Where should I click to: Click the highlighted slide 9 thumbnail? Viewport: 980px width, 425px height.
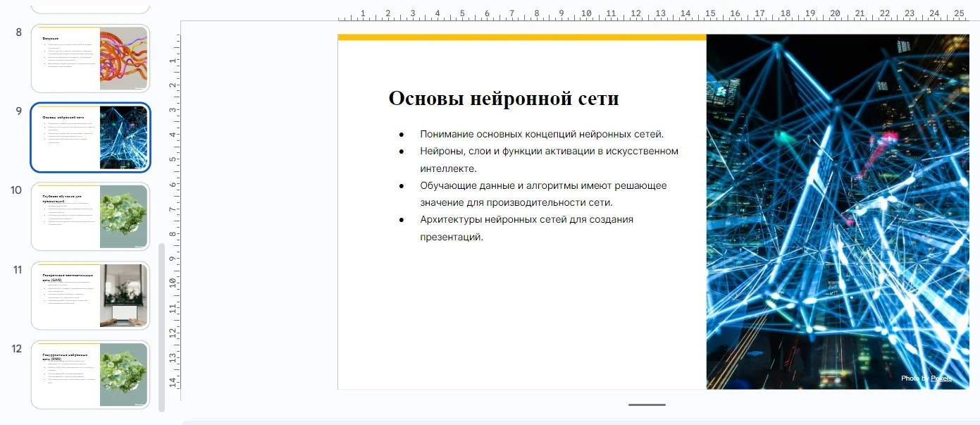point(90,137)
